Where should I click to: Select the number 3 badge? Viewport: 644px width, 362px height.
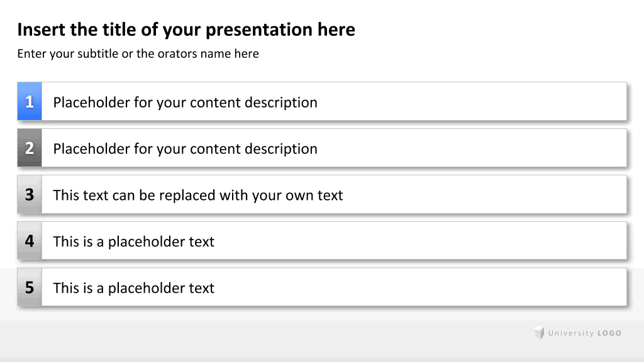point(30,194)
